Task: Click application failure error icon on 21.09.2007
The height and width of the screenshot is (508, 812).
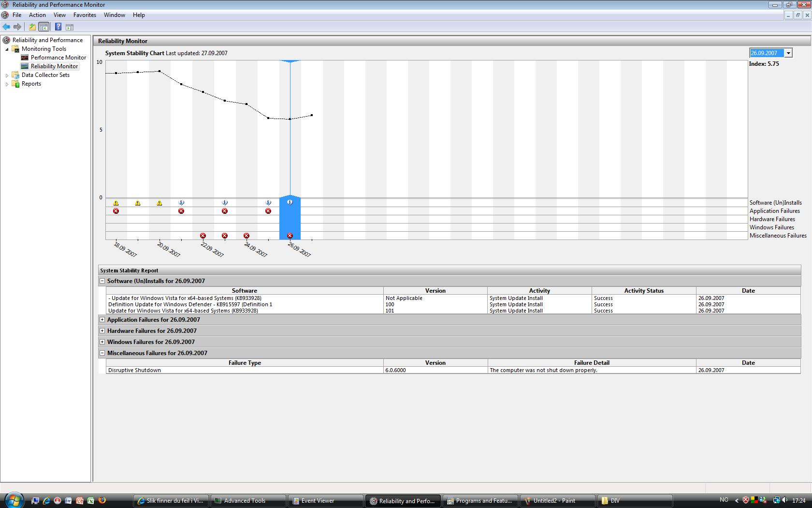Action: (x=181, y=211)
